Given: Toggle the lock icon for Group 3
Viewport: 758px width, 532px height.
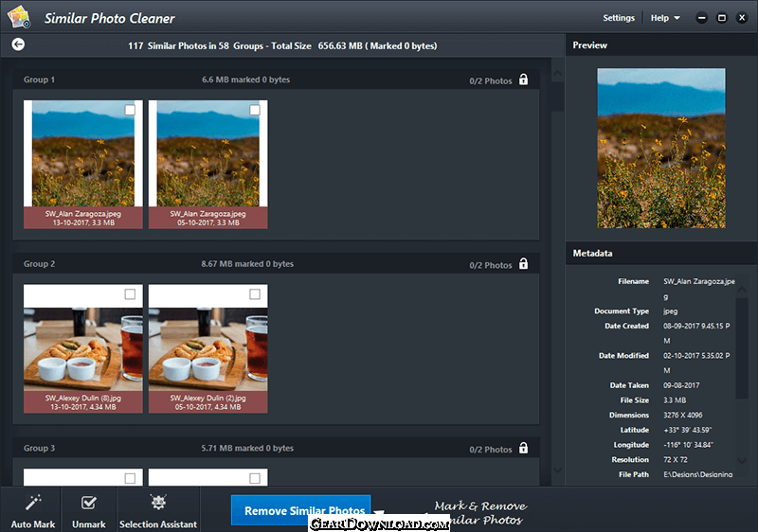Looking at the screenshot, I should coord(524,448).
